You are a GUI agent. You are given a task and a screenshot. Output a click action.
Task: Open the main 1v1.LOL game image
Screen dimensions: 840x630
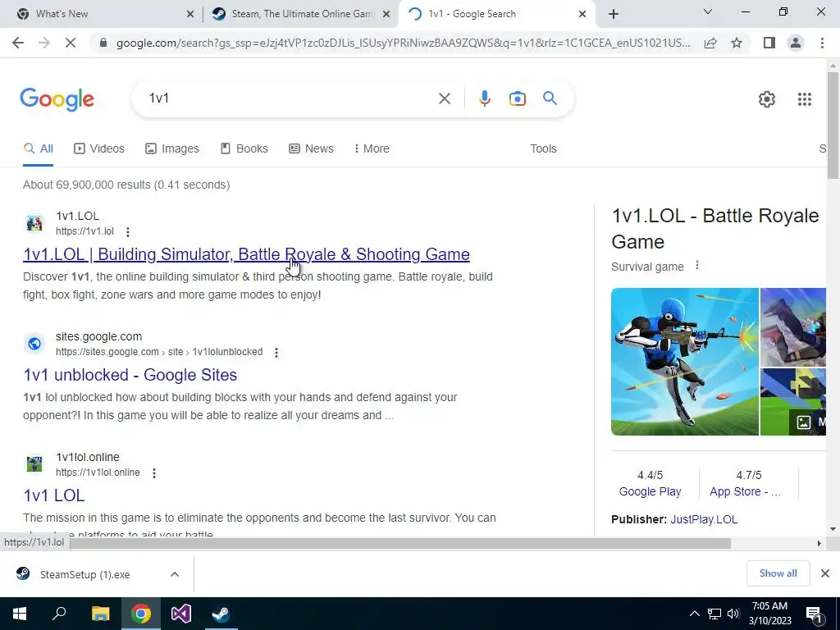click(x=685, y=362)
